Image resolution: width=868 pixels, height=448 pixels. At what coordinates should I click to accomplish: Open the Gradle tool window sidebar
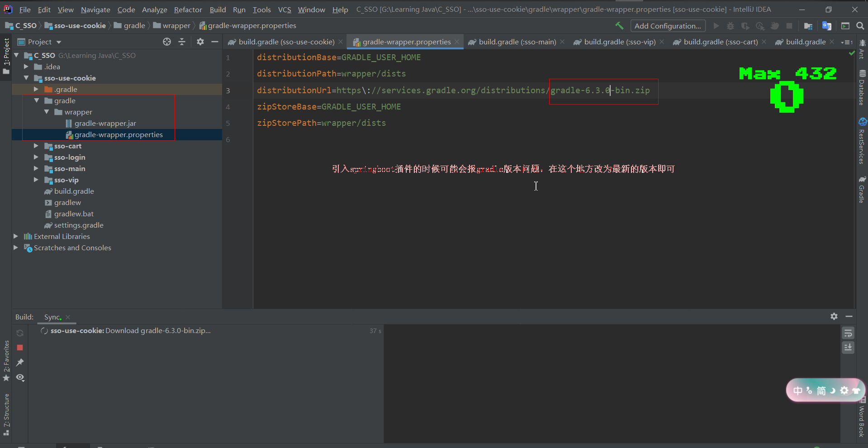(x=862, y=190)
